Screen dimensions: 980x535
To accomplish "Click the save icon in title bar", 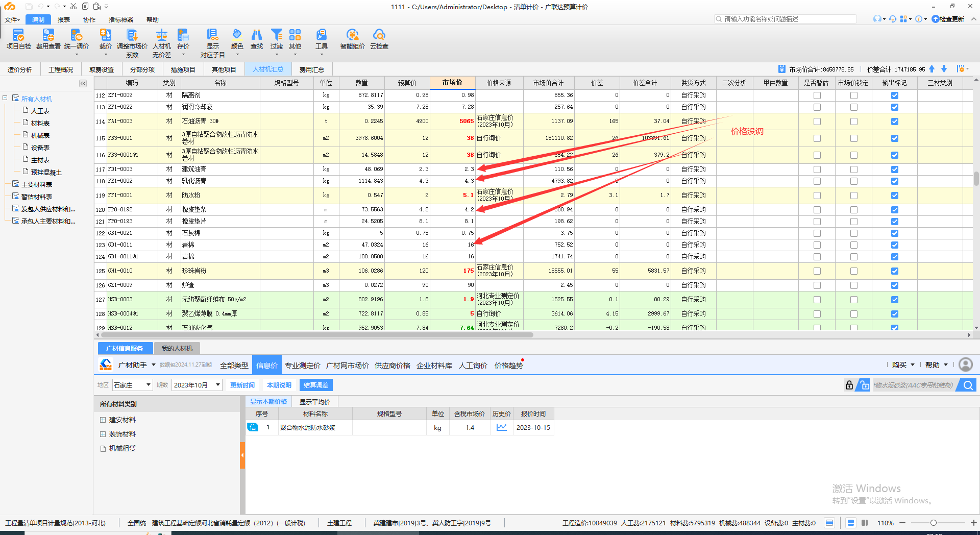I will pyautogui.click(x=29, y=7).
